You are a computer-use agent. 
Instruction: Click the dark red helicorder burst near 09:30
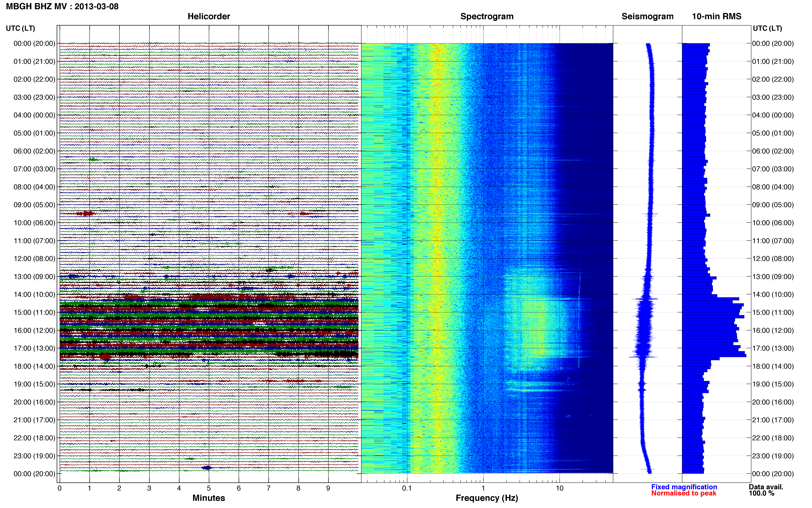tap(86, 214)
